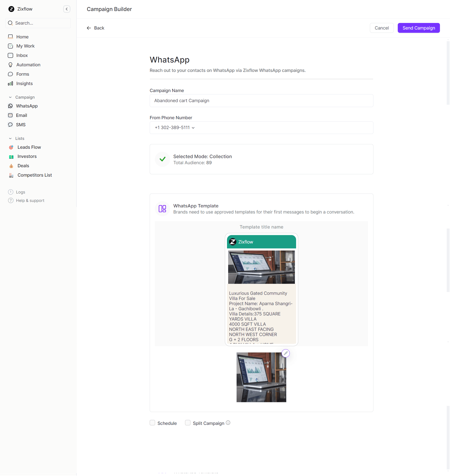Click the Send Campaign button
Image resolution: width=450 pixels, height=476 pixels.
(418, 28)
